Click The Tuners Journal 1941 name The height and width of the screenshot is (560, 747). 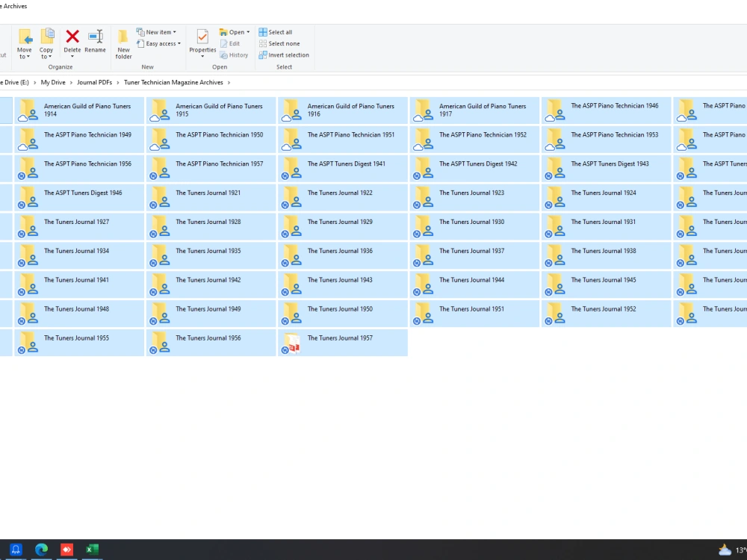tap(76, 280)
